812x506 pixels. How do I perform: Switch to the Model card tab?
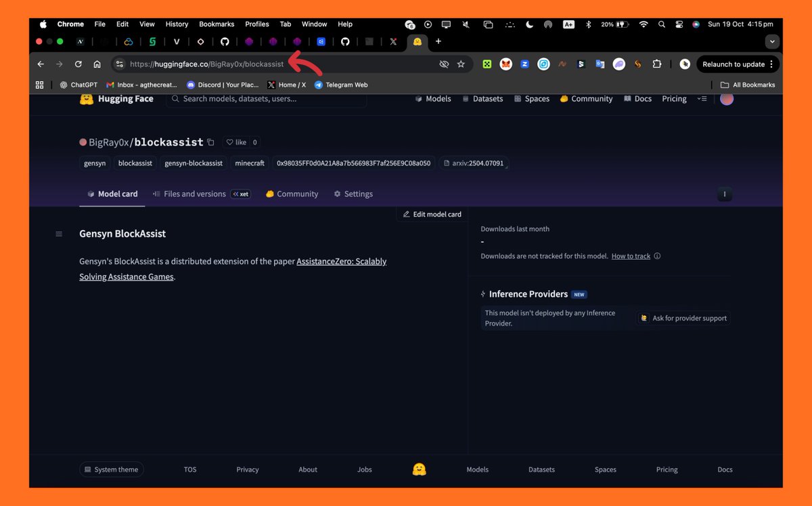[x=112, y=194]
